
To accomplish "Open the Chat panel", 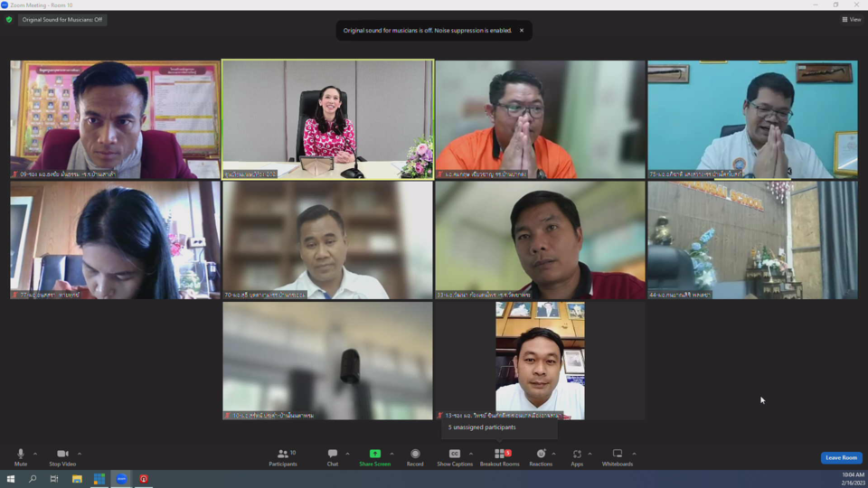I will 333,456.
